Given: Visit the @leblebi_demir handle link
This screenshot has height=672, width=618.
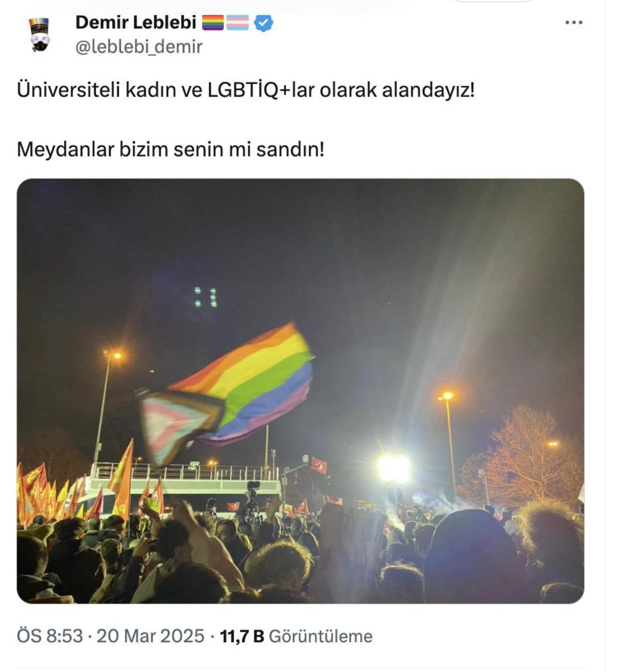Looking at the screenshot, I should click(139, 46).
